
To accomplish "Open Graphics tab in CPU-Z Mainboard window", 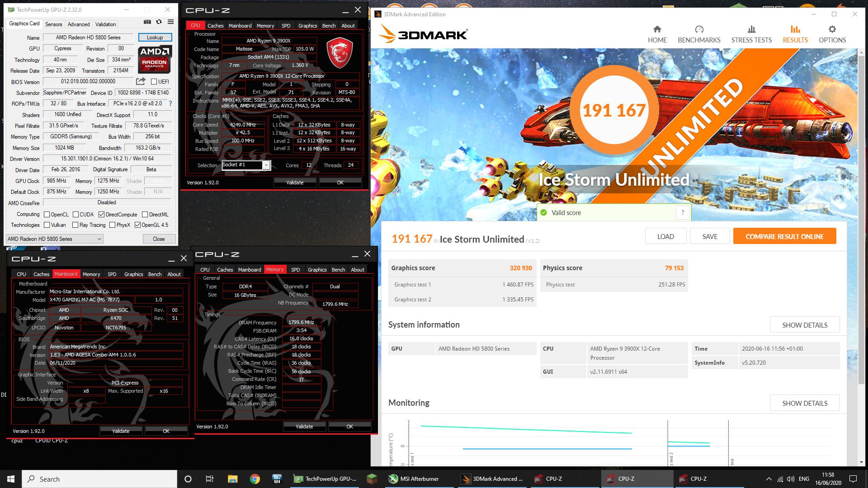I will point(133,274).
